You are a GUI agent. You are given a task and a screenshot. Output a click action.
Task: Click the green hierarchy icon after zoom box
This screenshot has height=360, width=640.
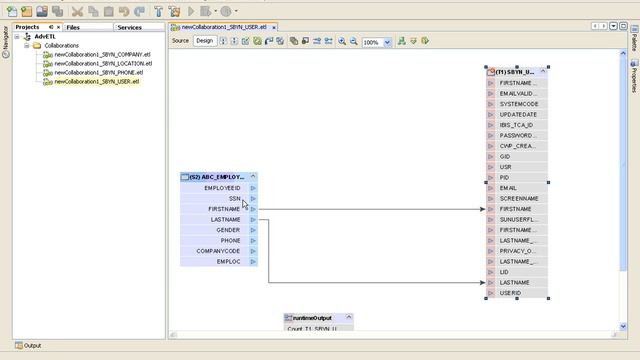click(402, 41)
